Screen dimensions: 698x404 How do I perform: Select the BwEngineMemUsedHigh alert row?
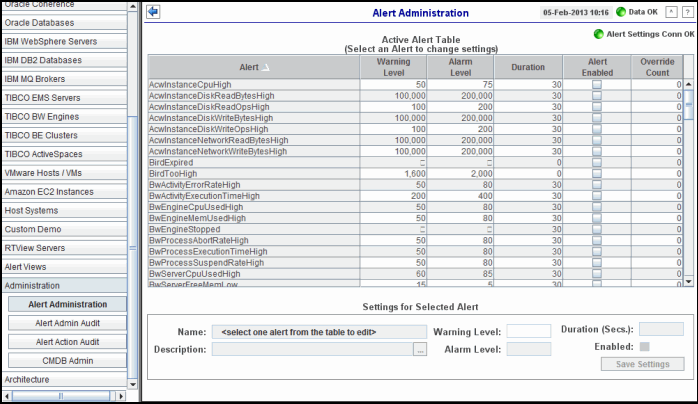[414, 218]
